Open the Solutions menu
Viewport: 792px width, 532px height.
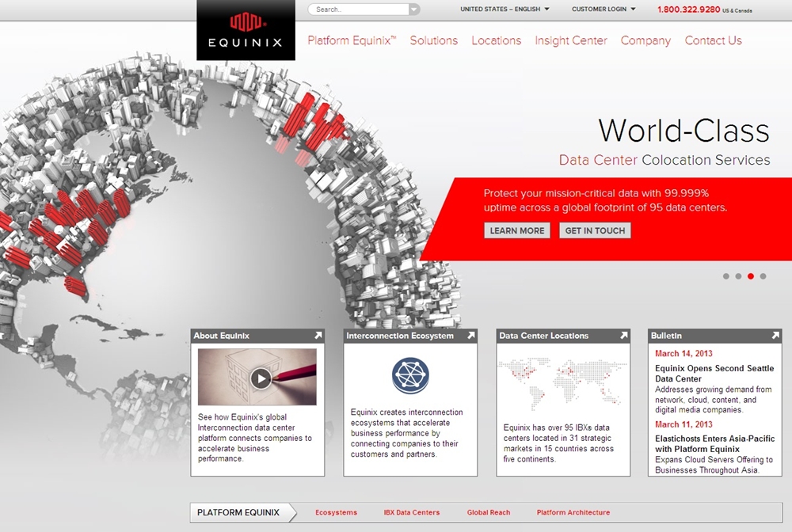[x=433, y=40]
